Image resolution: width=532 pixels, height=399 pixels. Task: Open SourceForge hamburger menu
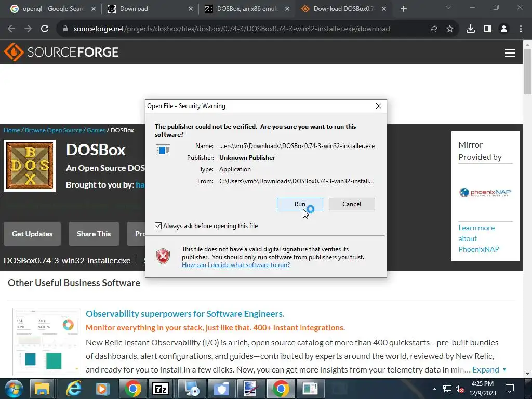(510, 53)
